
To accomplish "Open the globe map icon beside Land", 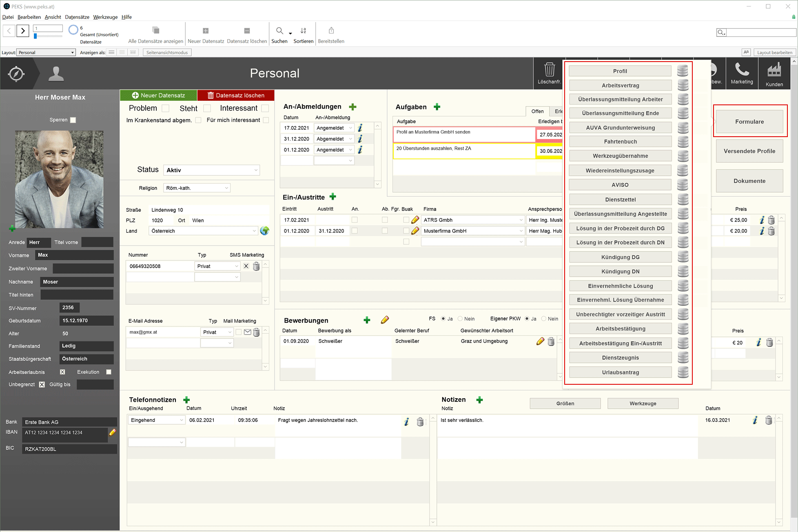I will (264, 231).
